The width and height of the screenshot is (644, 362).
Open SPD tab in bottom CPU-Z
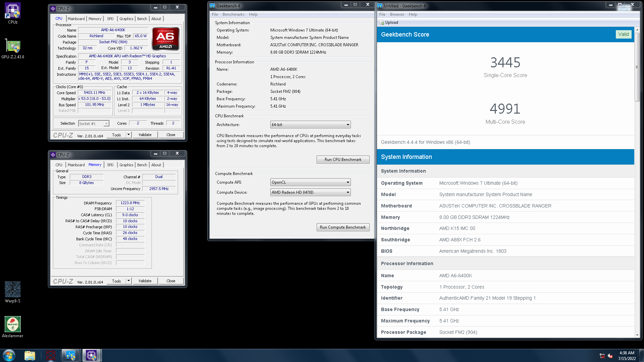(x=110, y=165)
